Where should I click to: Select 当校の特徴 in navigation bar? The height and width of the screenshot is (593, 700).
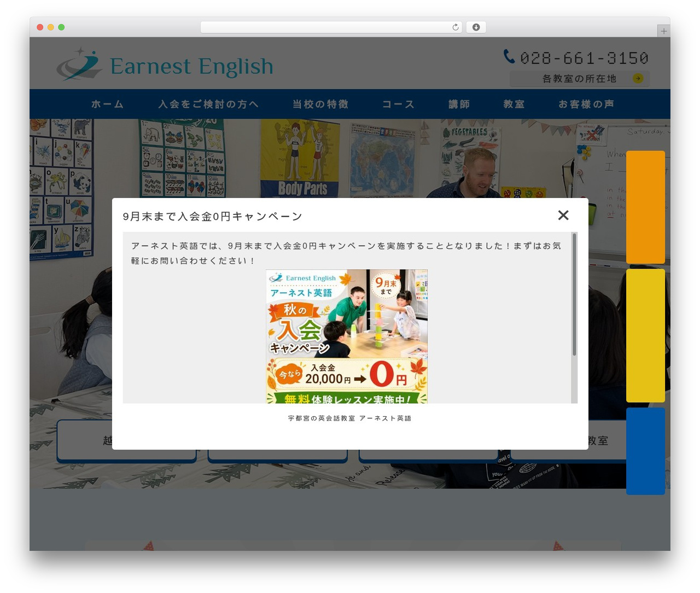click(x=320, y=104)
